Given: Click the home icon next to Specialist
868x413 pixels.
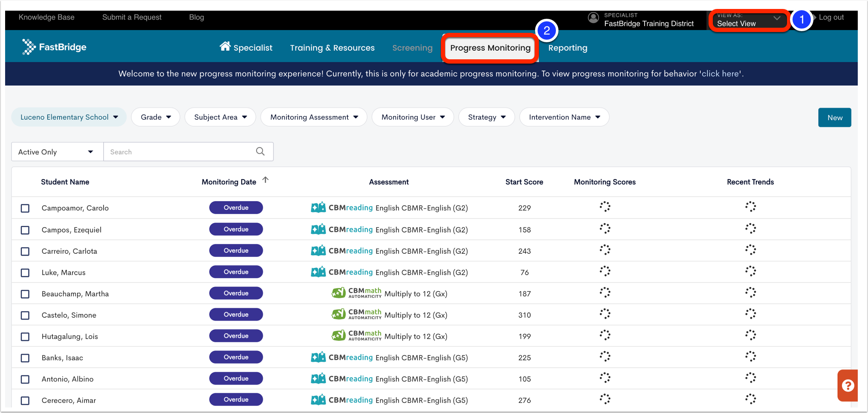Looking at the screenshot, I should (225, 46).
